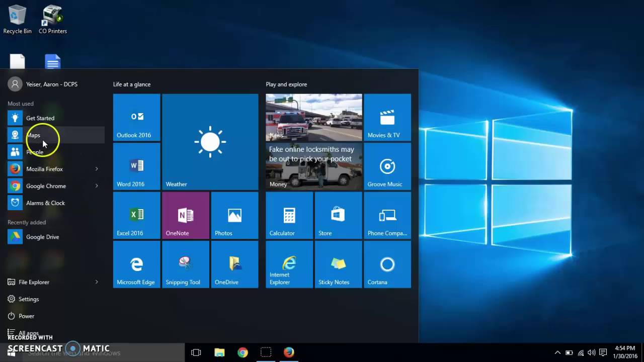
Task: Select the Play and explore group header
Action: pos(286,84)
